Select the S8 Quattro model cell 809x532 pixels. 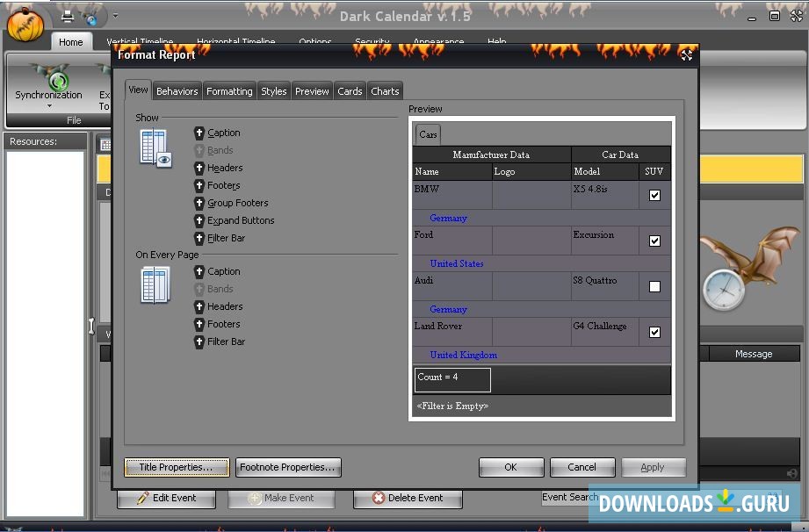pyautogui.click(x=604, y=286)
